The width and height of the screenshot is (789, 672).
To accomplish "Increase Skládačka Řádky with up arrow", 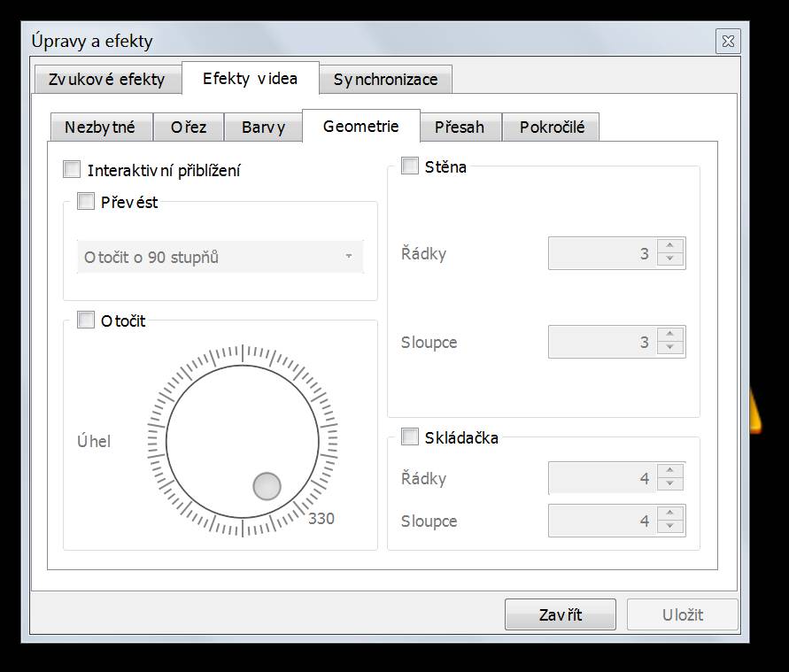I will (669, 470).
